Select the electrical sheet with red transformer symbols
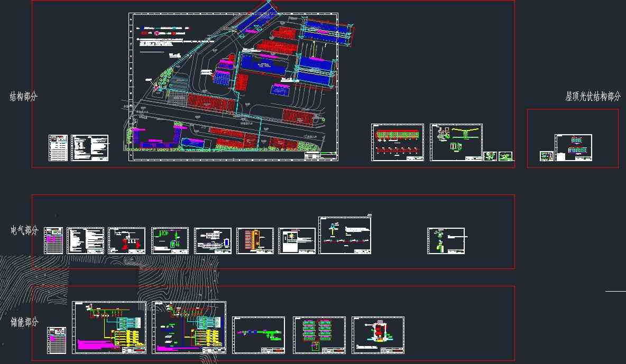This screenshot has height=364, width=626. click(x=126, y=241)
